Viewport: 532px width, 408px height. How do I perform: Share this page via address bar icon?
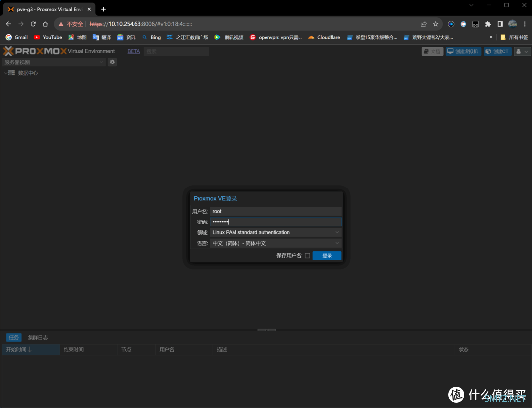tap(424, 24)
